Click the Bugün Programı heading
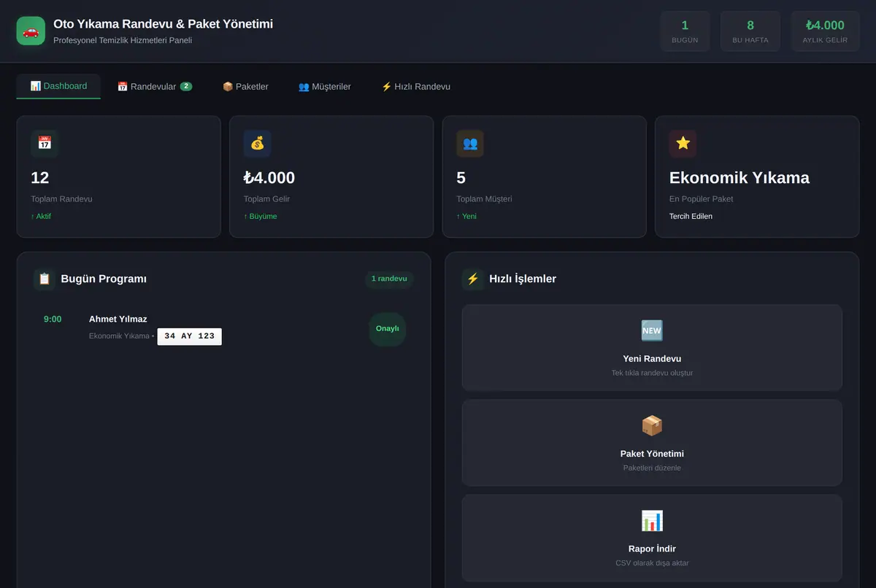Image resolution: width=876 pixels, height=588 pixels. coord(104,279)
